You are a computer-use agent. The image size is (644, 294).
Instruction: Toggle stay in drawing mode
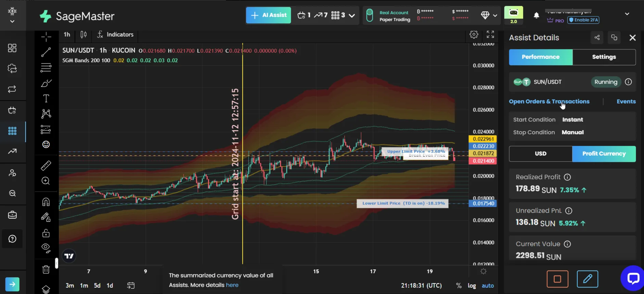coord(46,217)
